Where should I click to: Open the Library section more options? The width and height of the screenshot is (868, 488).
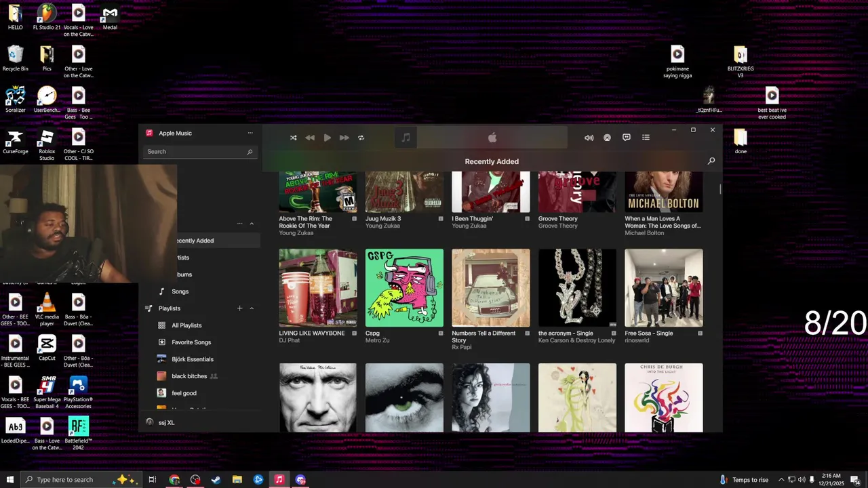[x=239, y=223]
